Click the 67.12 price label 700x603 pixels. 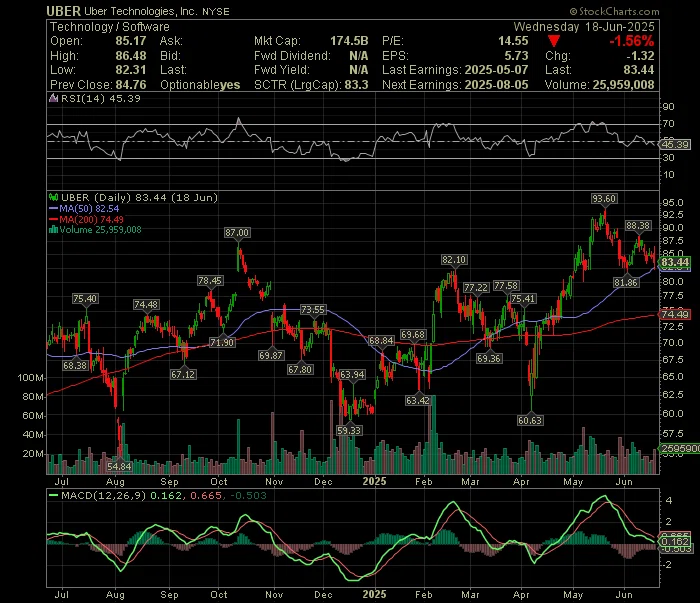pos(183,374)
